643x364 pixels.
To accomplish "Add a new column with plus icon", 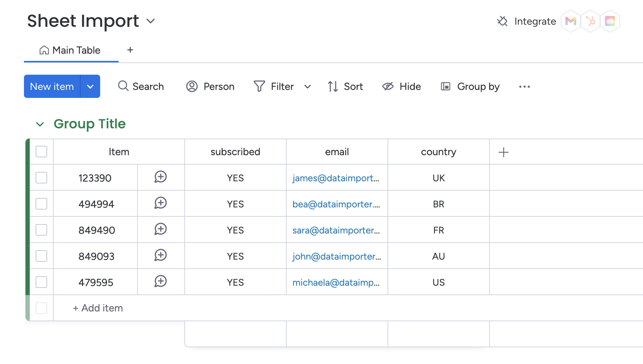I will coord(504,152).
